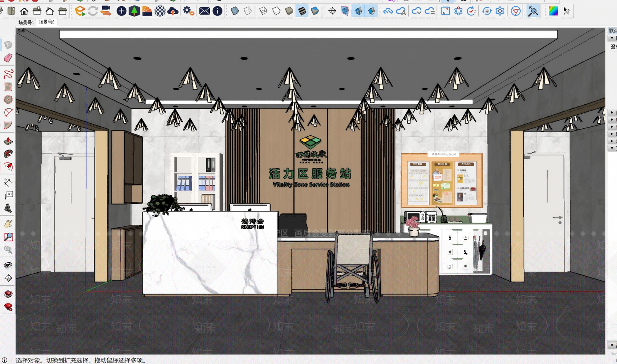Expand the first collapsed tray panel arrow
The height and width of the screenshot is (364, 617).
[x=612, y=112]
